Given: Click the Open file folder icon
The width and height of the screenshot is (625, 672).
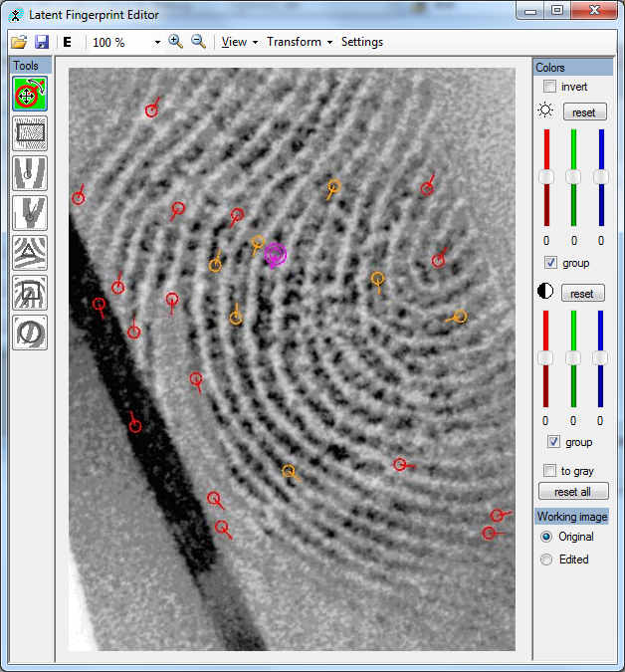Looking at the screenshot, I should click(x=19, y=42).
